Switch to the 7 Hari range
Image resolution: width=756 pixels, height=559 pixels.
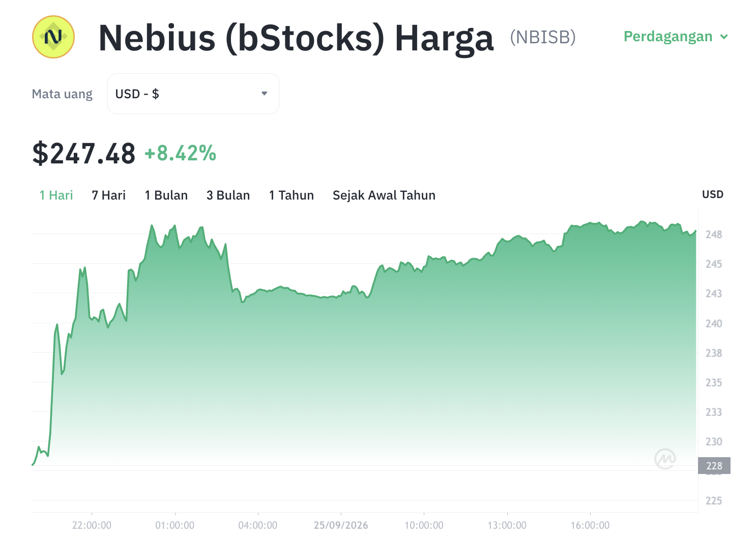[108, 195]
